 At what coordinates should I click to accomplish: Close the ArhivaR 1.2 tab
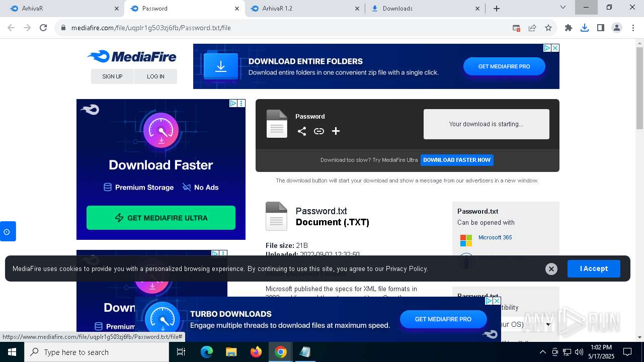pyautogui.click(x=357, y=8)
